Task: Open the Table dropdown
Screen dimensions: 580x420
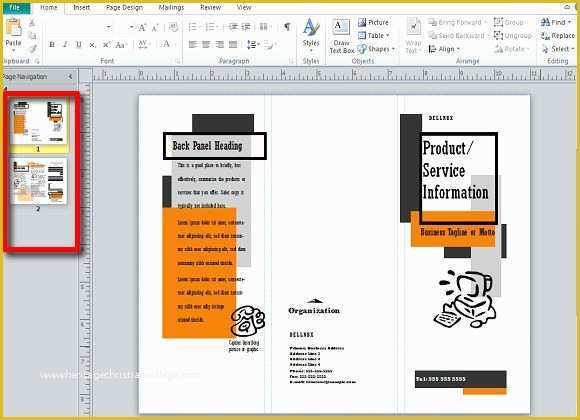Action: [374, 36]
